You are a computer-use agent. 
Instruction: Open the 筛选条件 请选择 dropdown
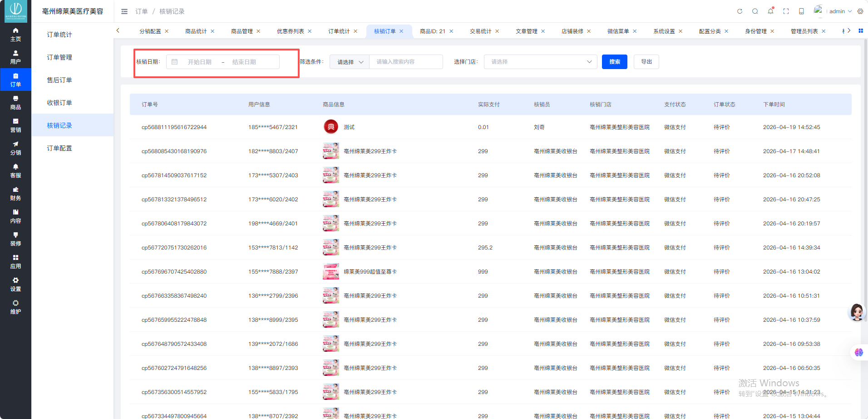point(350,62)
